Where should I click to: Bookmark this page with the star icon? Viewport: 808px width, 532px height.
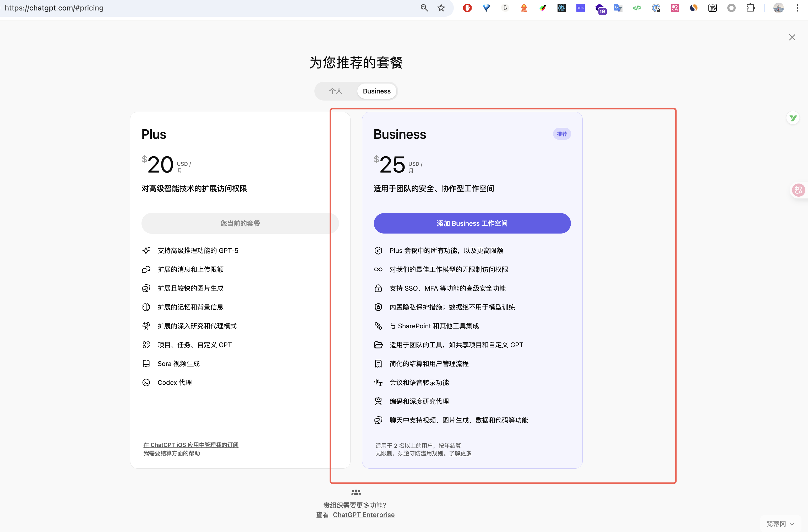click(441, 8)
